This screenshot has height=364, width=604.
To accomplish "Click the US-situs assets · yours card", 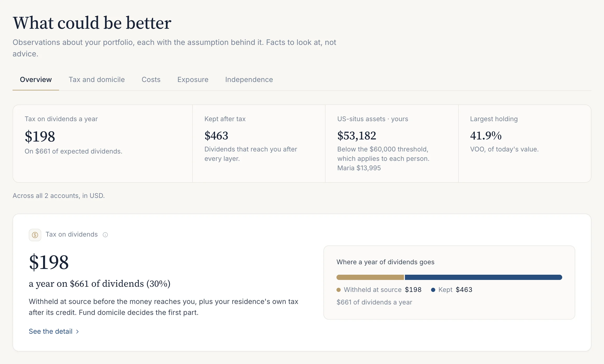I will coord(392,144).
